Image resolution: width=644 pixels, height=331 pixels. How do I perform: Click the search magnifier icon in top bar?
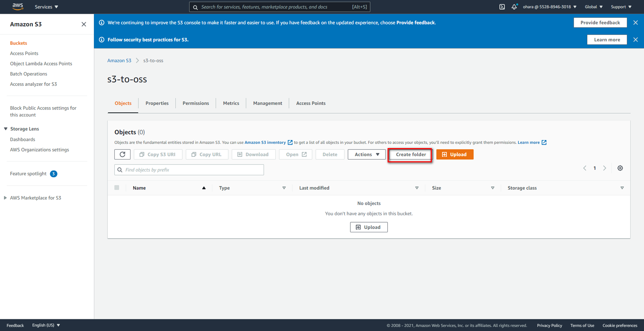pyautogui.click(x=196, y=7)
